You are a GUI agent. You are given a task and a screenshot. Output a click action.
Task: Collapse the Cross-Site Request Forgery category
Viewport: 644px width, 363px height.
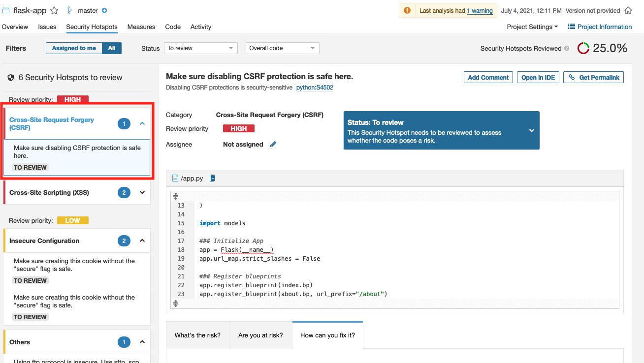click(x=142, y=123)
